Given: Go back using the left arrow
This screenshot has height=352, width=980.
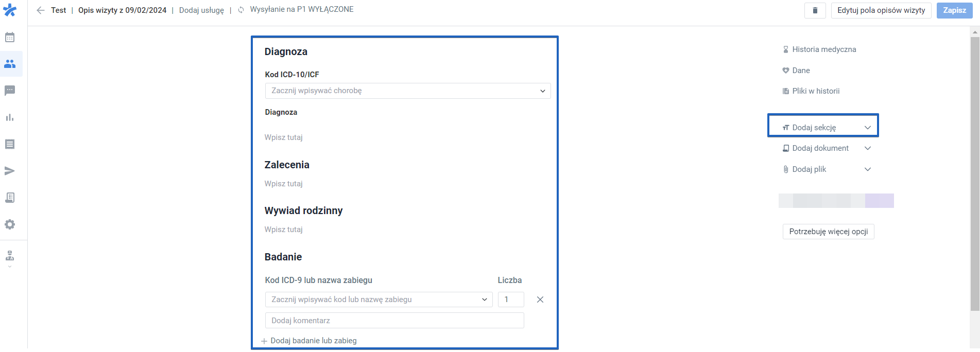Looking at the screenshot, I should 41,10.
